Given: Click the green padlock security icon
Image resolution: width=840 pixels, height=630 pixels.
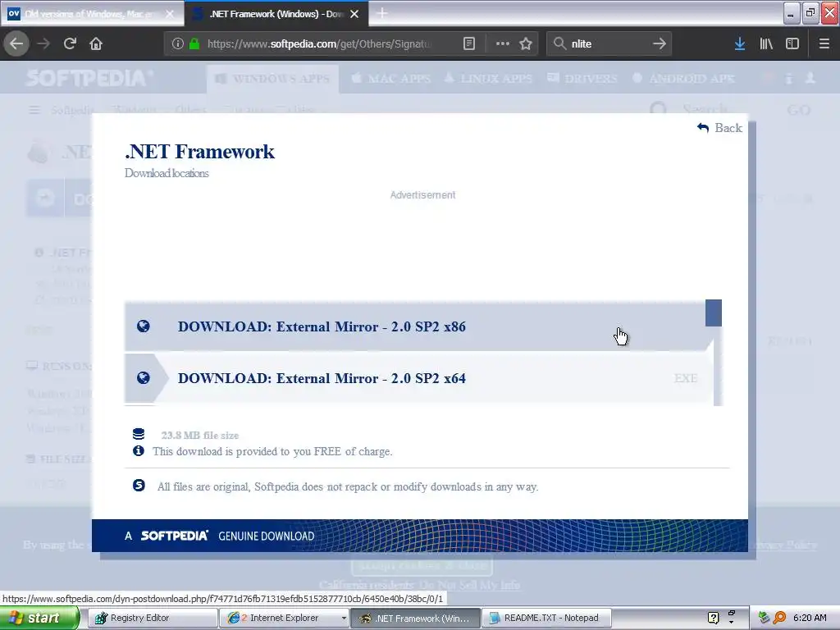Looking at the screenshot, I should click(x=194, y=44).
